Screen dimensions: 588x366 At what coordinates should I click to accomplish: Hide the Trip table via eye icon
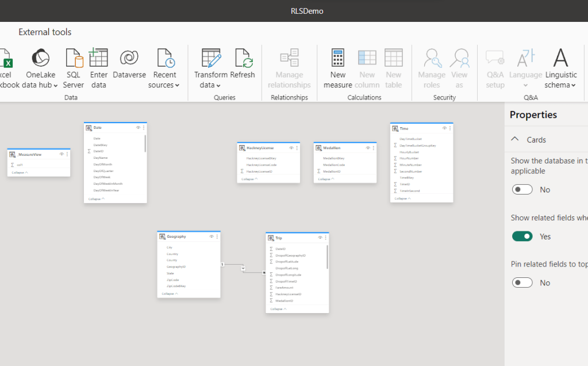[x=320, y=238]
